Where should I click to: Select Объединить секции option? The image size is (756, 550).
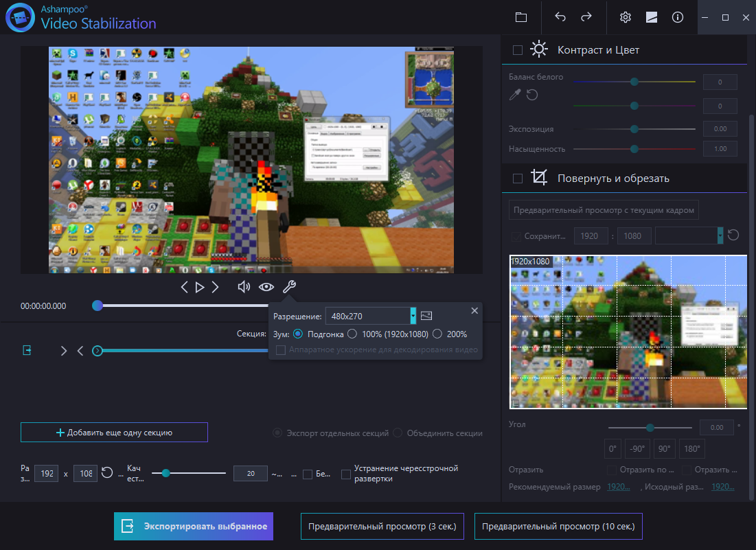pos(398,433)
